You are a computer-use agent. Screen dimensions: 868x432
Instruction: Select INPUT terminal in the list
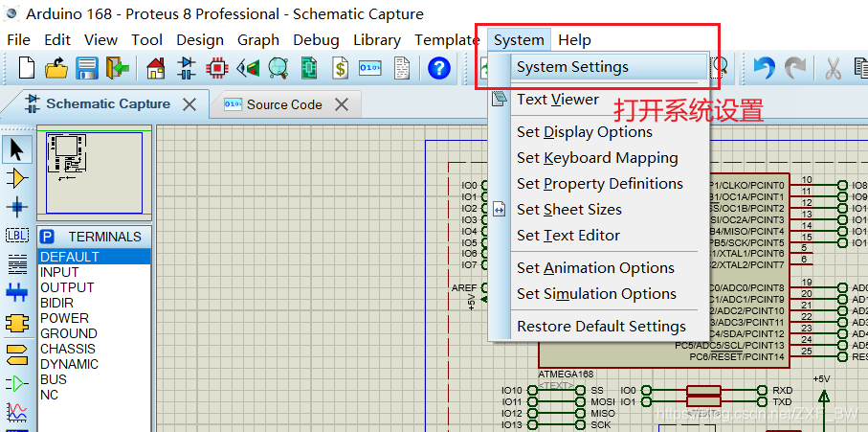[94, 272]
